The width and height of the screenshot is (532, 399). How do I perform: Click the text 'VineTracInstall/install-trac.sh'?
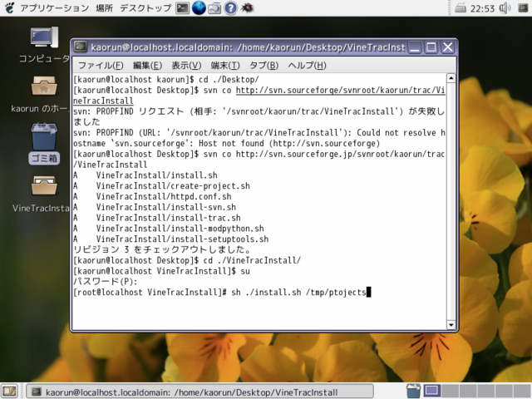coord(168,218)
